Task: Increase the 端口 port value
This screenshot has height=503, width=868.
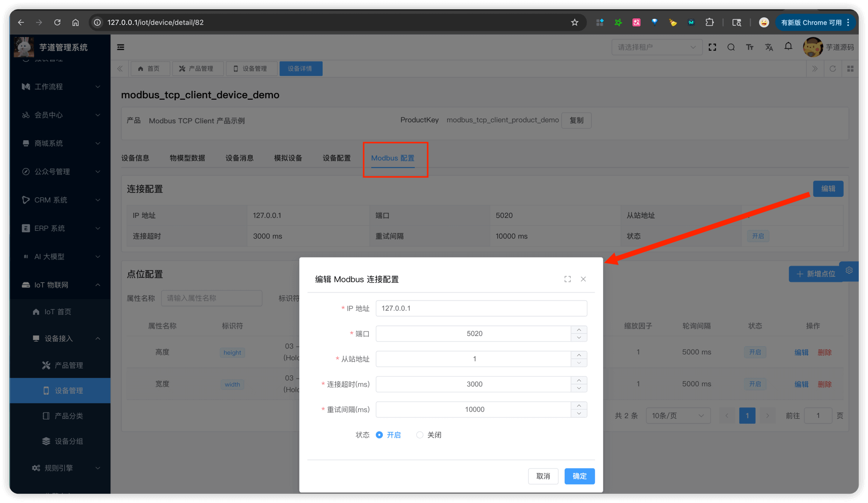Action: [579, 330]
